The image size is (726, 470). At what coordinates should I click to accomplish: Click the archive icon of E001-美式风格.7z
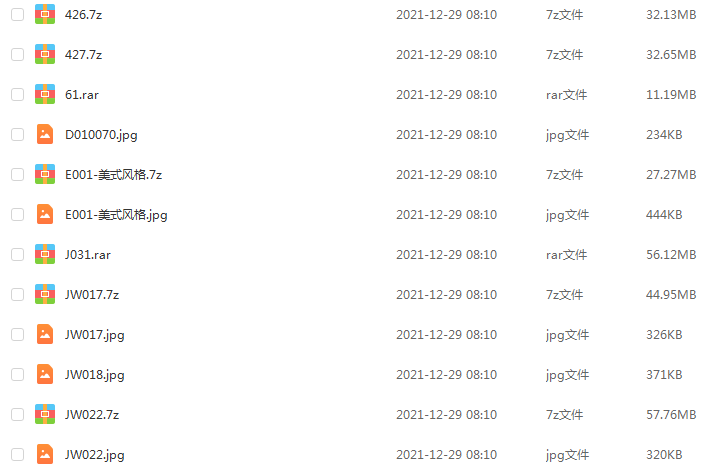tap(45, 175)
